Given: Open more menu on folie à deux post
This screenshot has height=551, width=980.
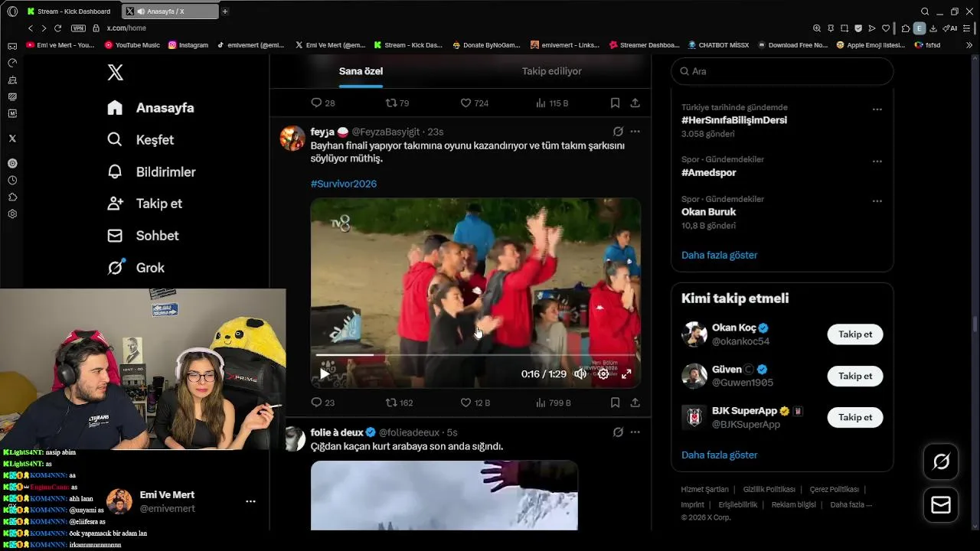Looking at the screenshot, I should coord(635,432).
